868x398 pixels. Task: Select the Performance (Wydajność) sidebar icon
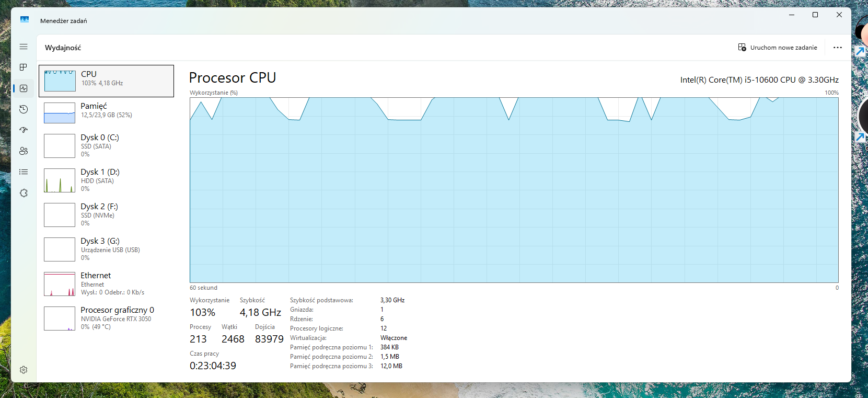(24, 88)
